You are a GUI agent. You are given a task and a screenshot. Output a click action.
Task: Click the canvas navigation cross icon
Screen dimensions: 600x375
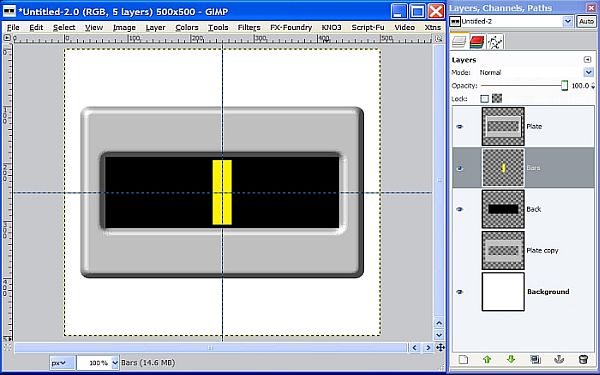[440, 347]
